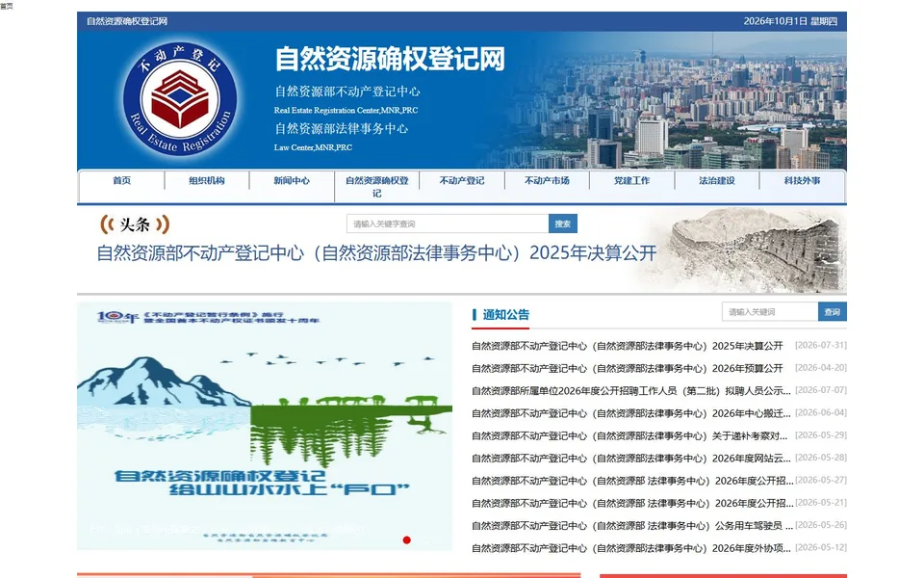Viewport: 924px width, 578px height.
Task: Open the 组织机构 navigation menu item
Action: [x=206, y=180]
